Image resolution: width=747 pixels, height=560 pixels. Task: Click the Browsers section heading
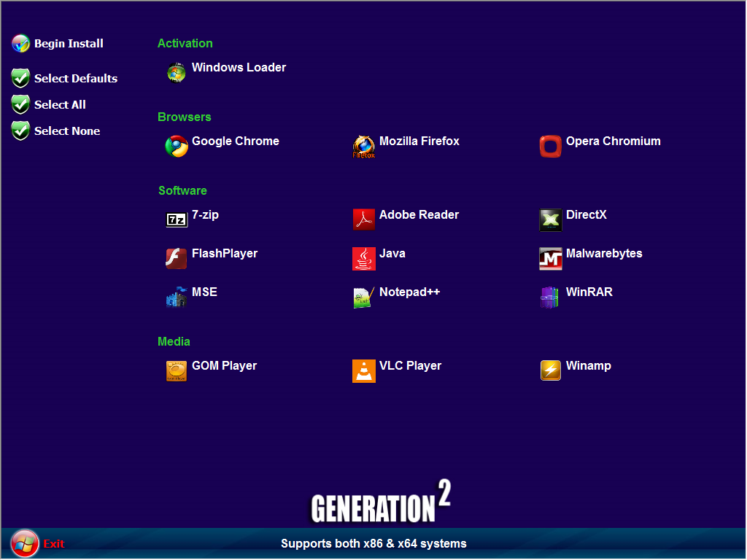(185, 117)
